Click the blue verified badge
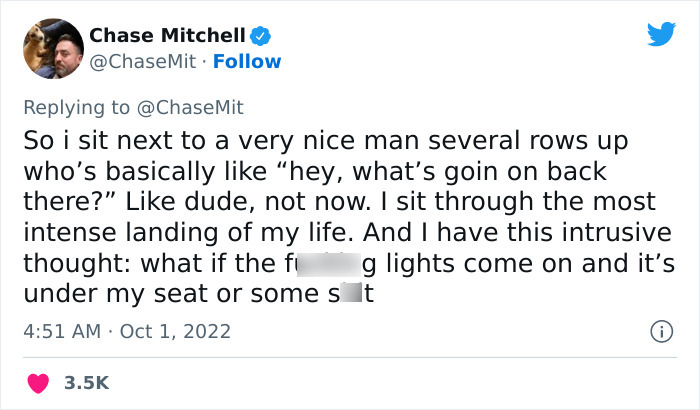 click(x=261, y=35)
